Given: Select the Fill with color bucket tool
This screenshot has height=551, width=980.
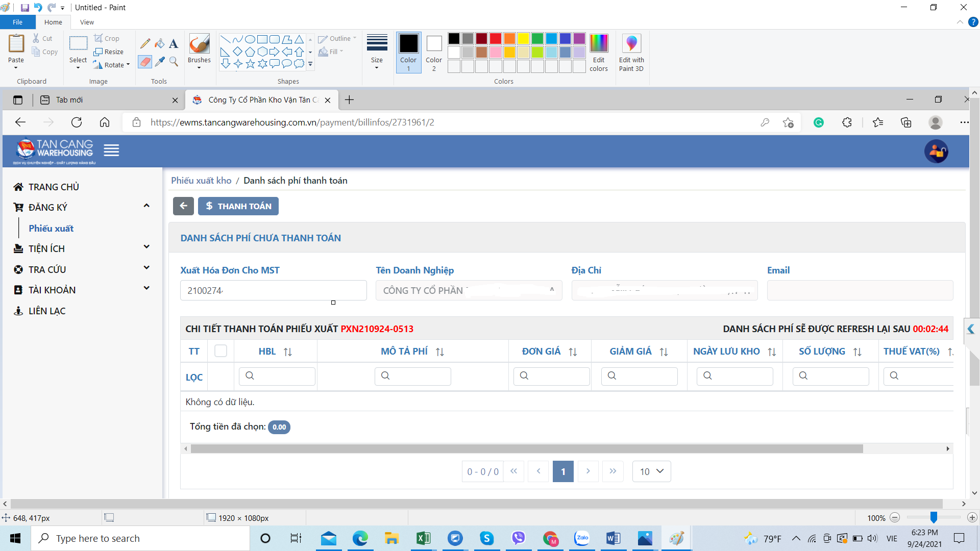Looking at the screenshot, I should coord(160,44).
